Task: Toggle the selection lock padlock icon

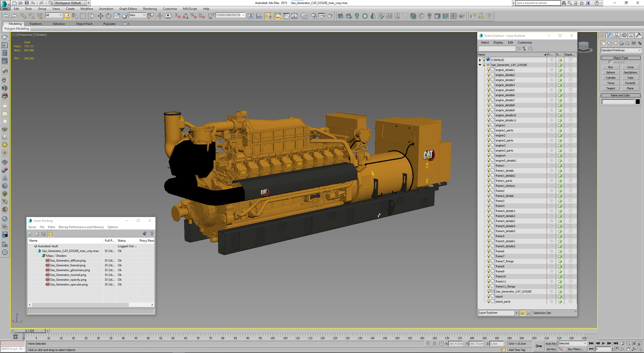Action: [435, 344]
